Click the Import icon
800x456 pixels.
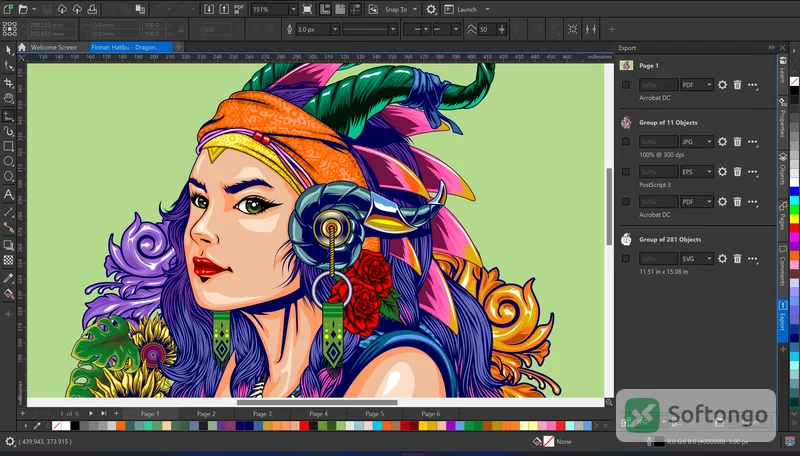click(209, 9)
